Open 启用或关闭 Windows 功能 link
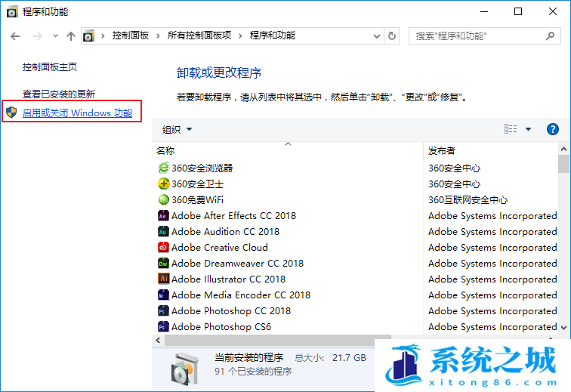 tap(77, 113)
